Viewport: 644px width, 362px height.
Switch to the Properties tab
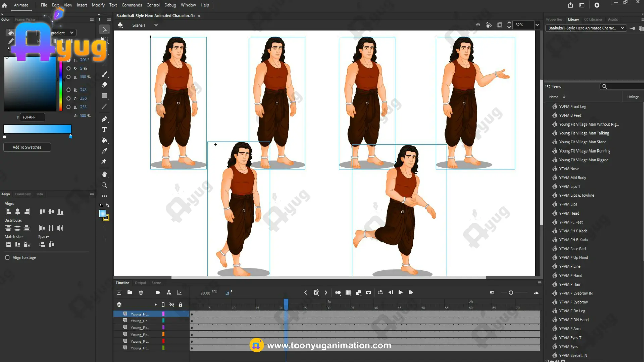pos(554,19)
